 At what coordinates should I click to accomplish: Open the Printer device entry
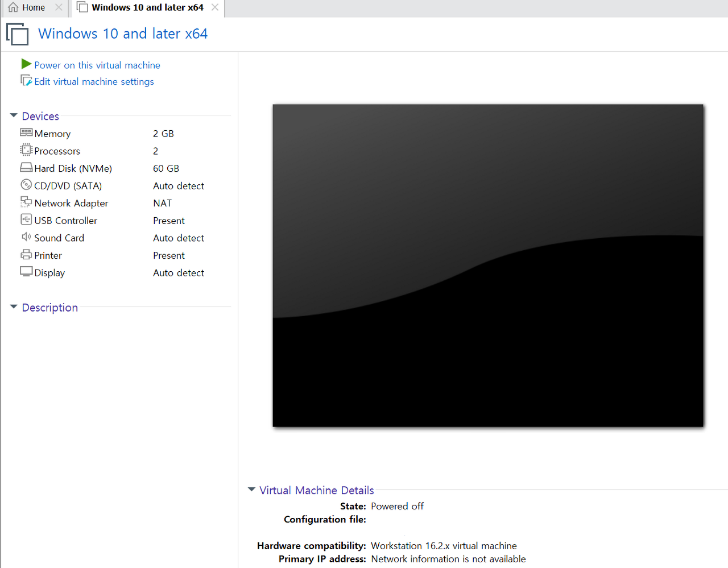(x=48, y=255)
